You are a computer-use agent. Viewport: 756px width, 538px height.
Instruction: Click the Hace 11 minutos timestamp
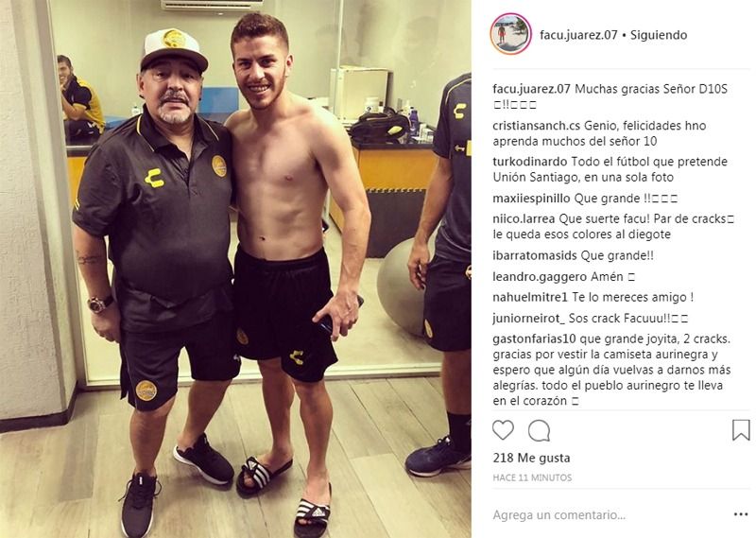pyautogui.click(x=532, y=477)
